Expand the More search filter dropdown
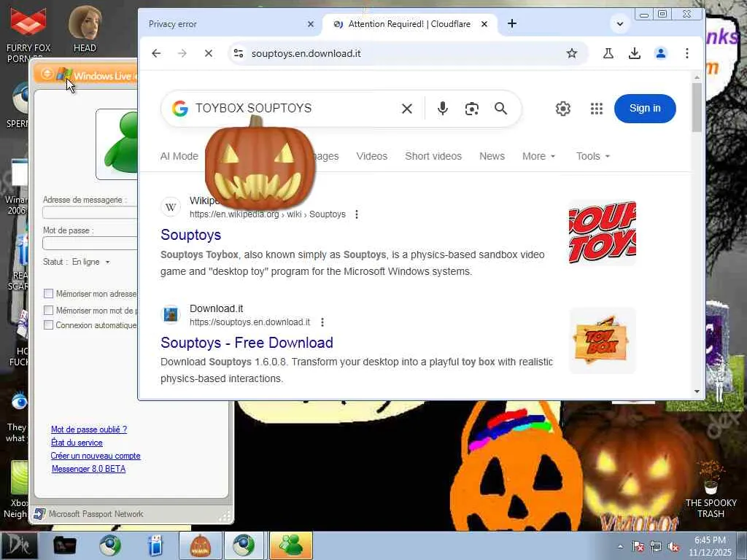The height and width of the screenshot is (560, 747). click(538, 156)
